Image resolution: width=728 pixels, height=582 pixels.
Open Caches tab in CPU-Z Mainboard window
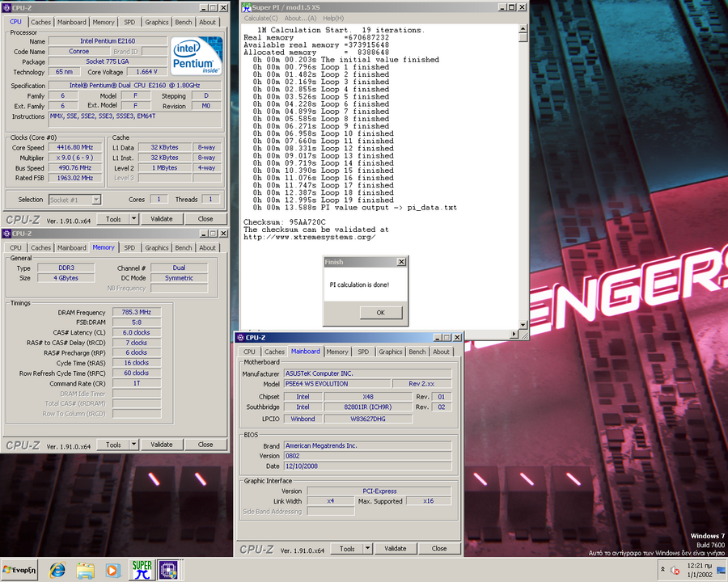click(x=274, y=352)
